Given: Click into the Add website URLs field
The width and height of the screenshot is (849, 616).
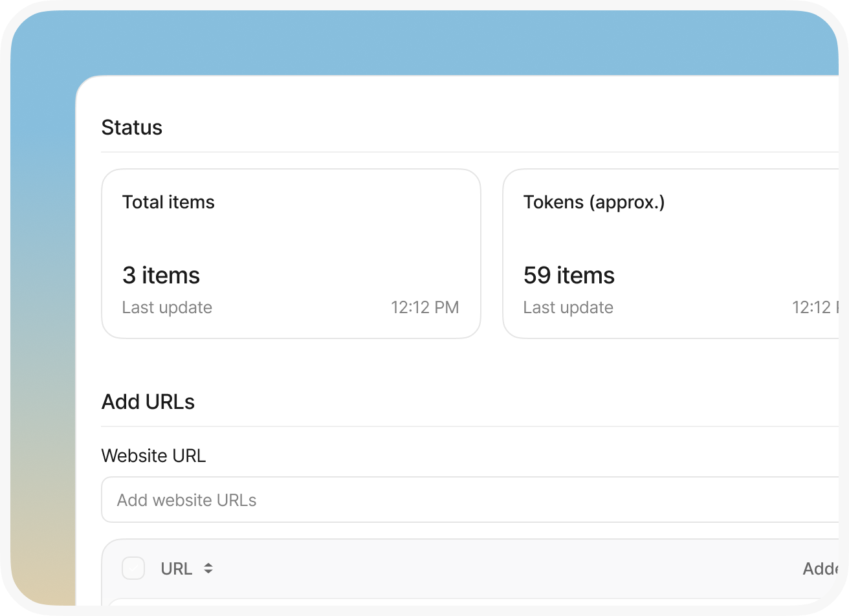Looking at the screenshot, I should 470,500.
